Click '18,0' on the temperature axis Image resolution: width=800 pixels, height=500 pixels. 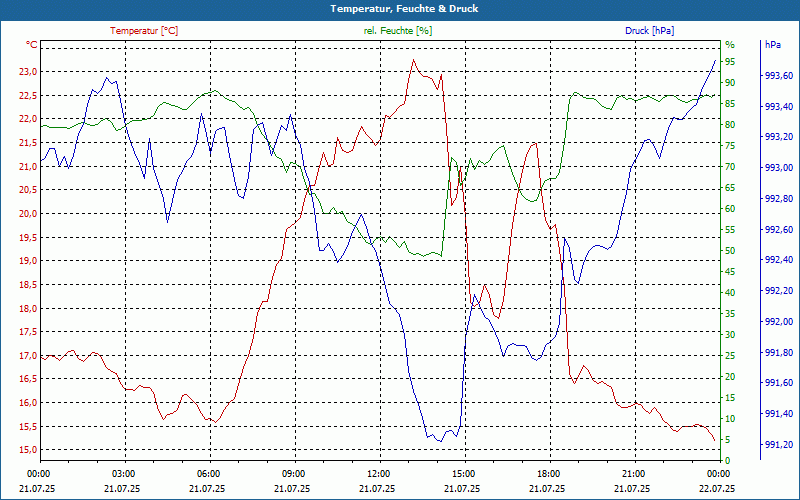[28, 308]
